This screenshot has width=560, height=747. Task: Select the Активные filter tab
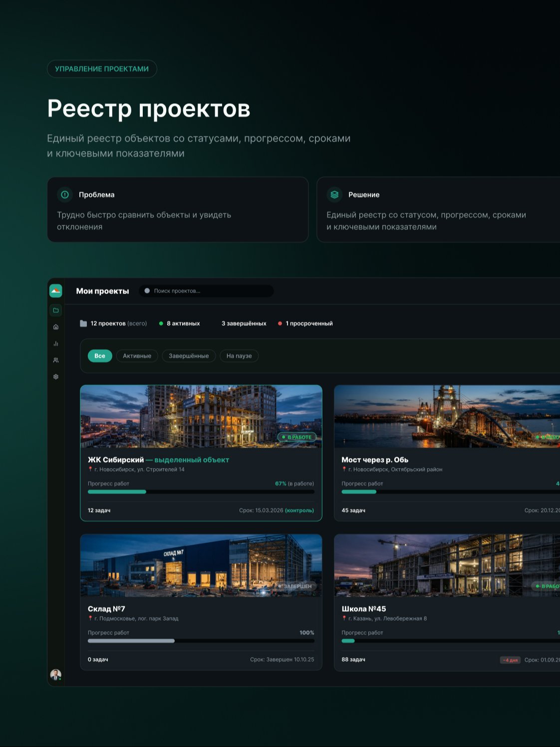point(137,356)
